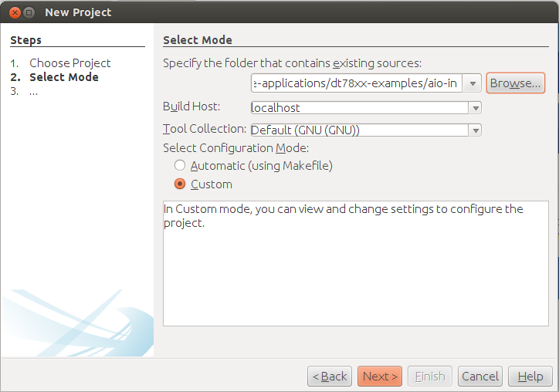Click the Browse... button
Image resolution: width=559 pixels, height=392 pixels.
coord(515,83)
